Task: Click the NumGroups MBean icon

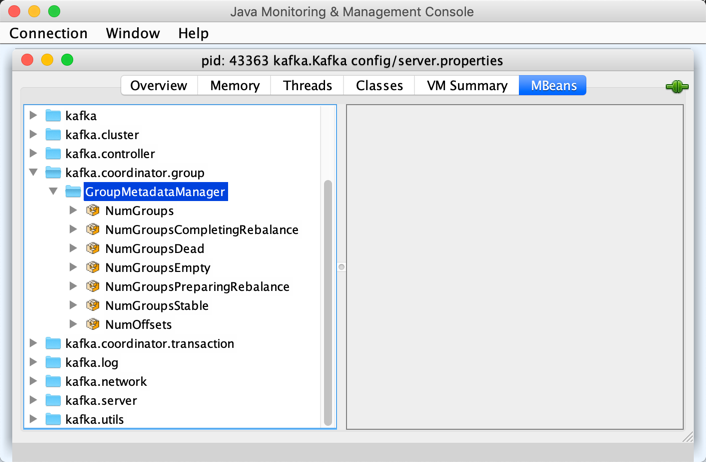Action: coord(93,211)
